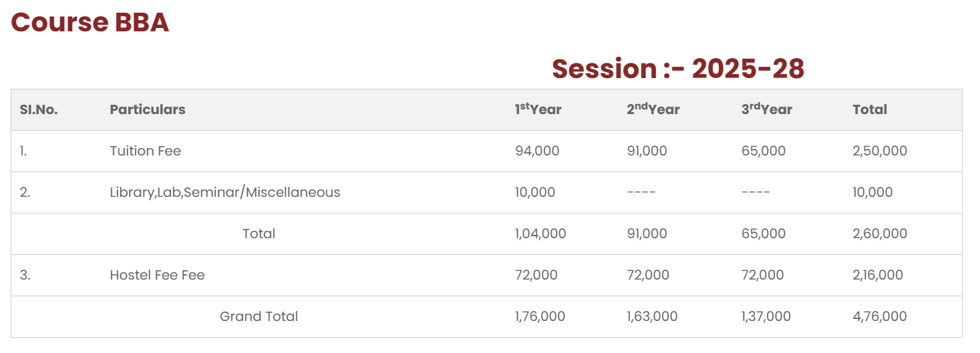Screen dimensions: 980x353
Task: Click the 4,76,000 overall grand total
Action: pyautogui.click(x=880, y=317)
